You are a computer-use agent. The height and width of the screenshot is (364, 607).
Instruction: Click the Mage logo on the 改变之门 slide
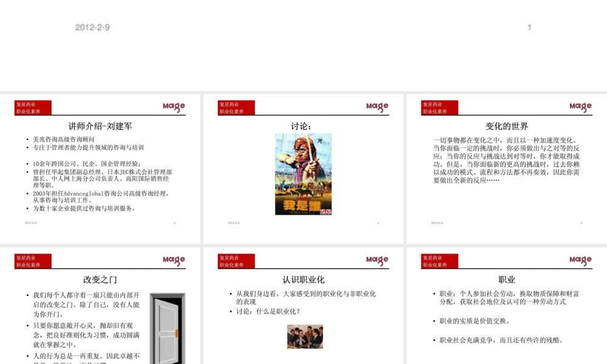point(172,260)
